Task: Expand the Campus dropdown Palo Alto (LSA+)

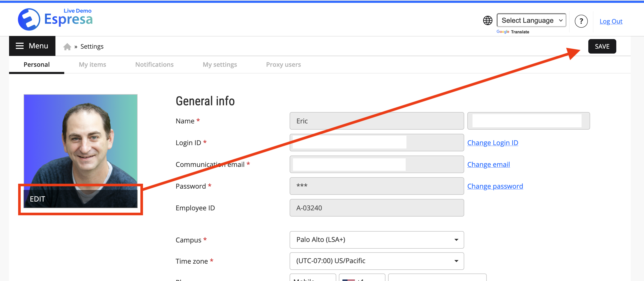Action: point(377,240)
